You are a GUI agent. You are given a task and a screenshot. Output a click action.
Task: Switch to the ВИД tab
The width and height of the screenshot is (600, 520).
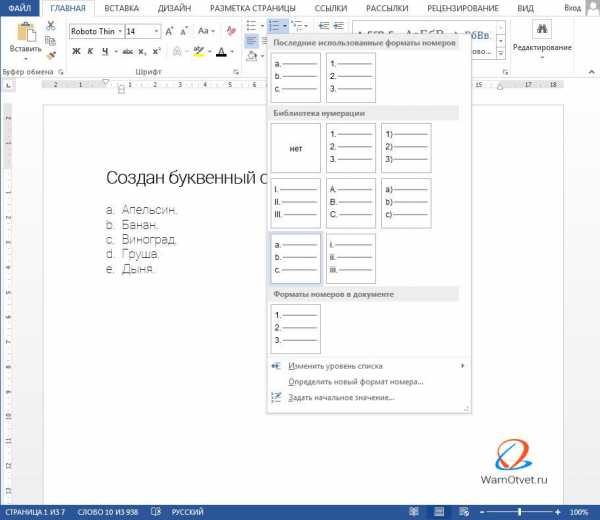(x=525, y=8)
